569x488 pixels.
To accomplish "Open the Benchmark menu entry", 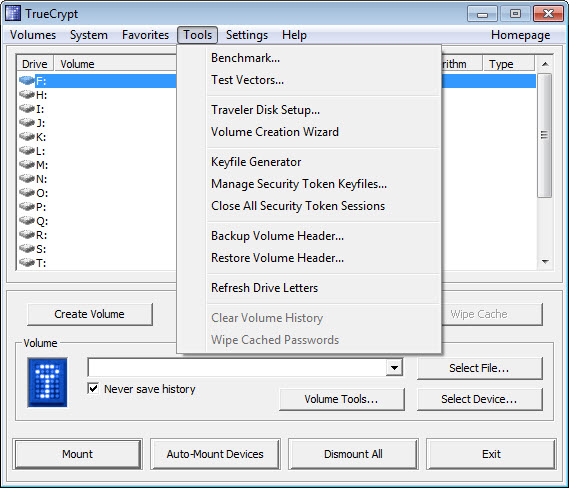I will pyautogui.click(x=245, y=58).
